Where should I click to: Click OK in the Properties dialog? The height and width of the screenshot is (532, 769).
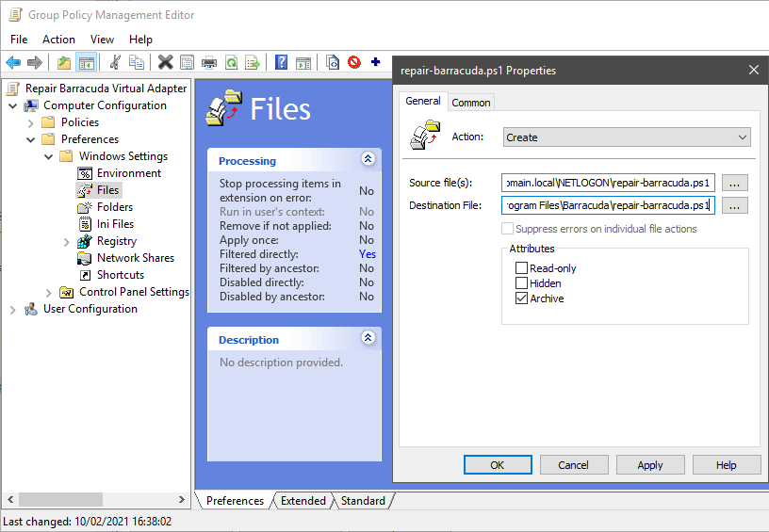(x=498, y=465)
